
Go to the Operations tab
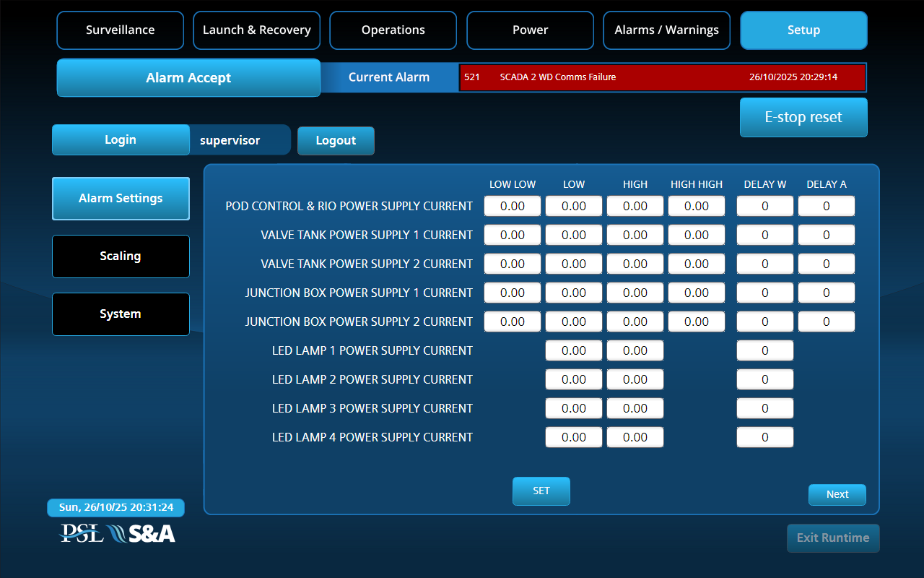pyautogui.click(x=393, y=30)
